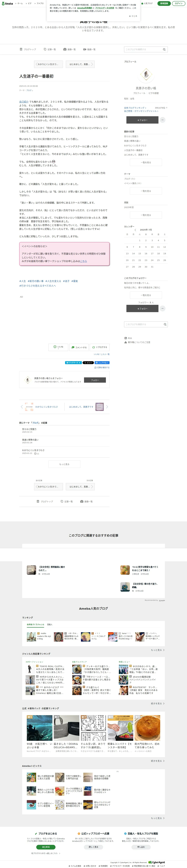This screenshot has width=187, height=868.
Task: Click the magnifier in the lower sidebar search box
Action: (165, 324)
